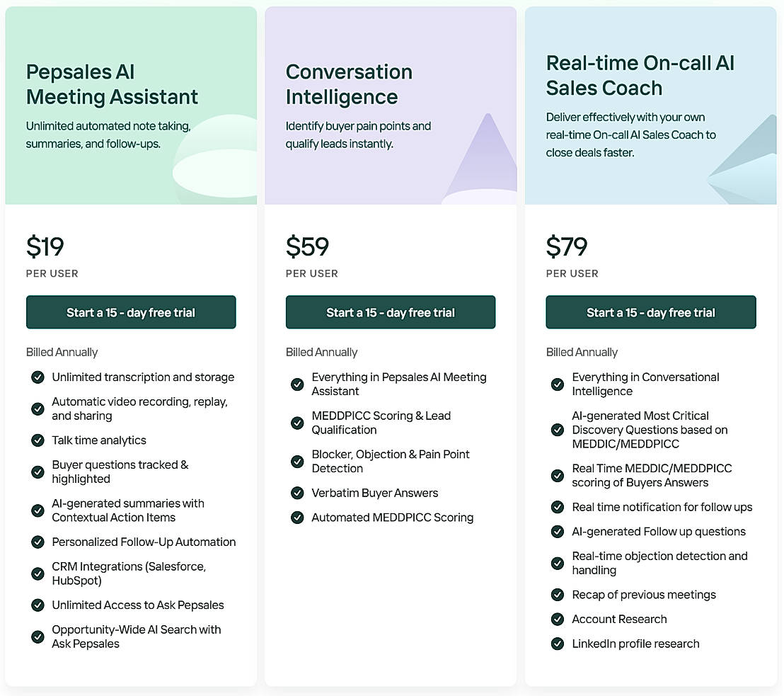
Task: Click checkmark beside Recap of previous meetings
Action: (558, 595)
